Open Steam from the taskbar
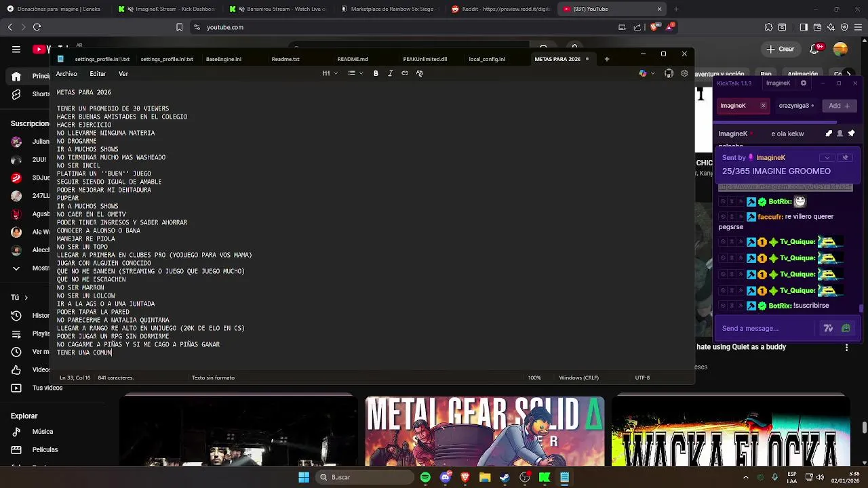The height and width of the screenshot is (488, 868). pyautogui.click(x=505, y=477)
